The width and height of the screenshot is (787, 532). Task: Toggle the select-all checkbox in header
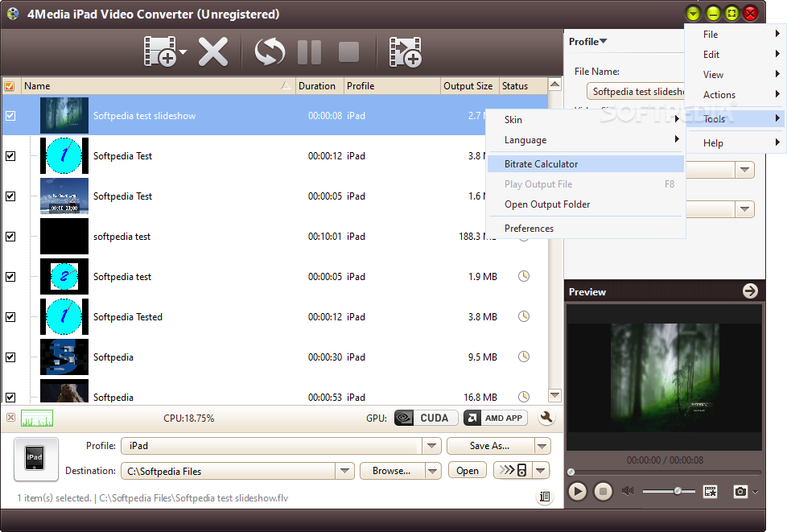(x=10, y=86)
